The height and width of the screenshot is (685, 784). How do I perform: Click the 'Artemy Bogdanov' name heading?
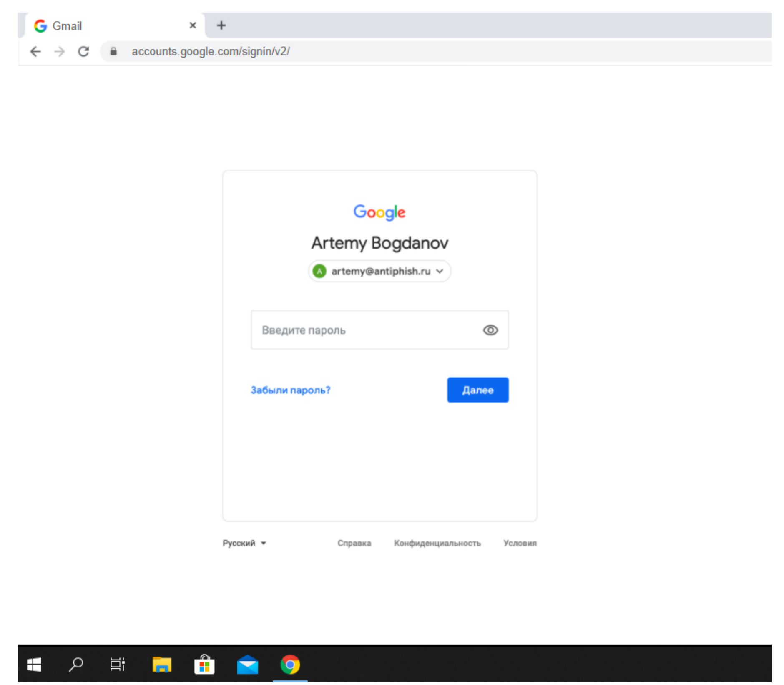click(x=379, y=243)
